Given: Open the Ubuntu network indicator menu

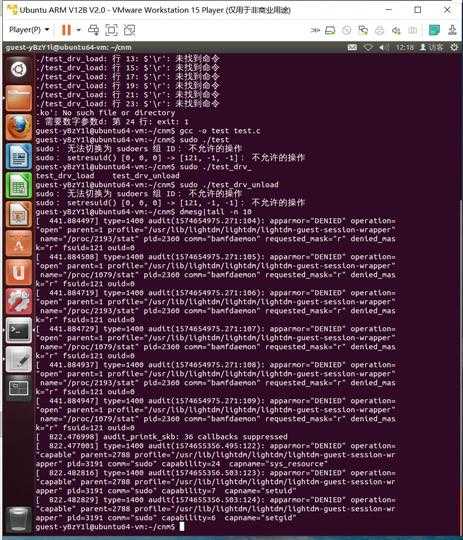Looking at the screenshot, I should point(368,47).
